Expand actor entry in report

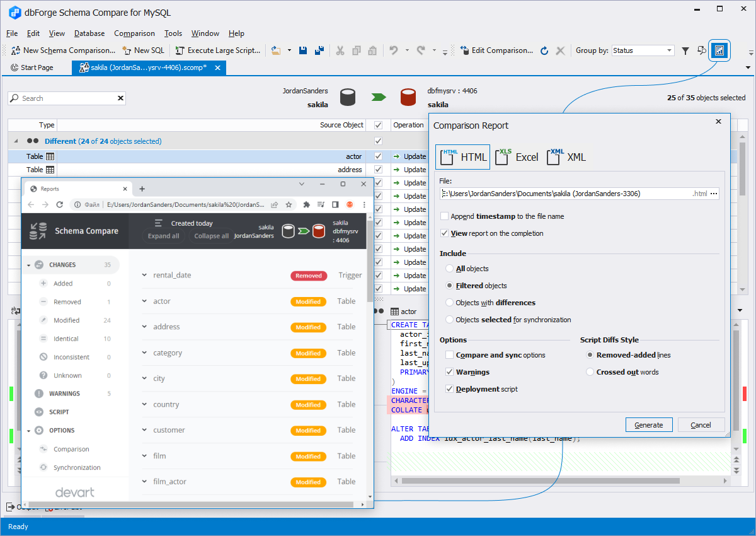[144, 301]
